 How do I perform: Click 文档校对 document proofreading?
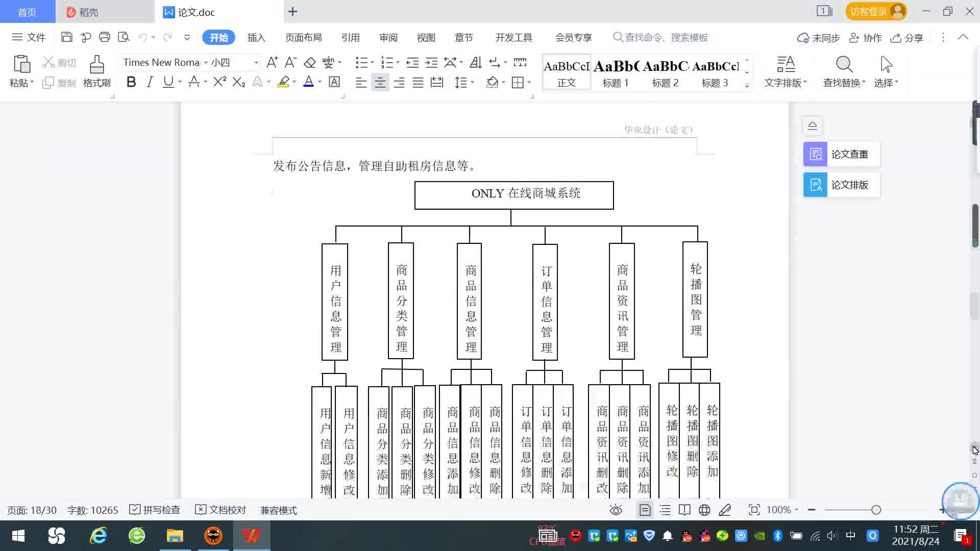pos(221,510)
